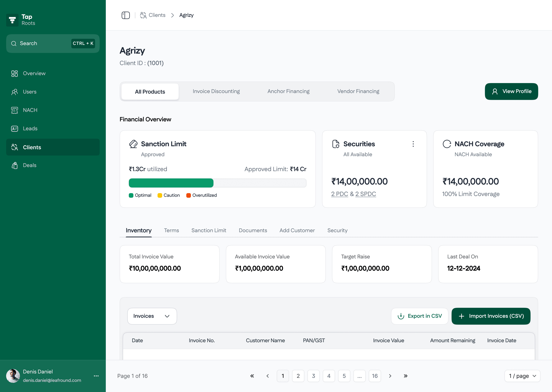Open the NACH sidebar item

click(x=30, y=110)
